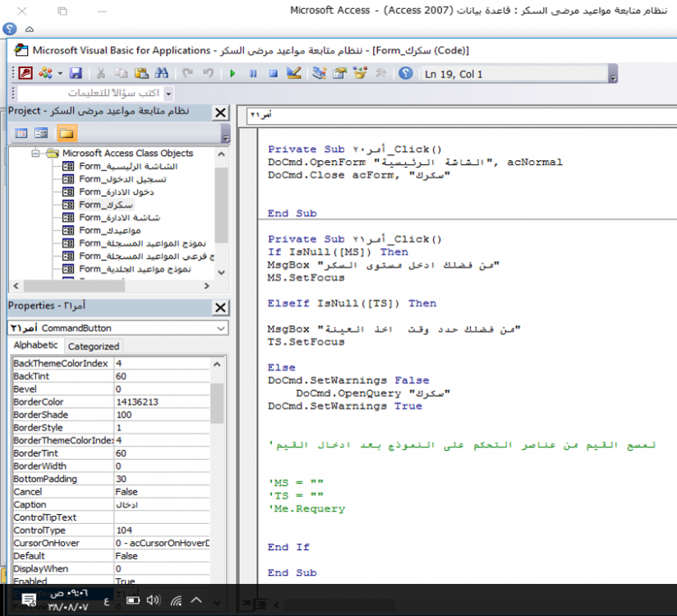677x616 pixels.
Task: Toggle Folders in the Project panel
Action: point(67,133)
